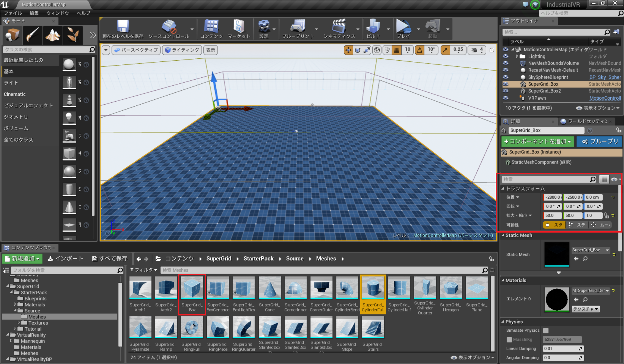This screenshot has height=364, width=624.
Task: Maximize or restore the viewport
Action: pos(492,50)
